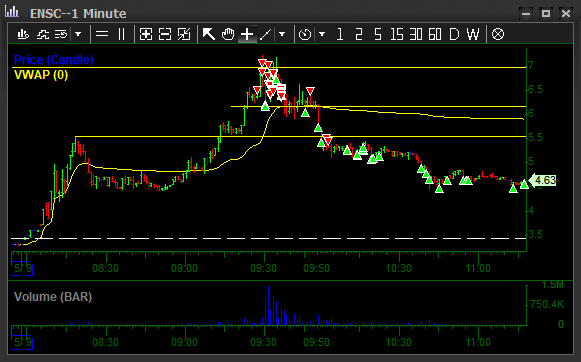Click the bar chart style icon in toolbar

pyautogui.click(x=23, y=34)
